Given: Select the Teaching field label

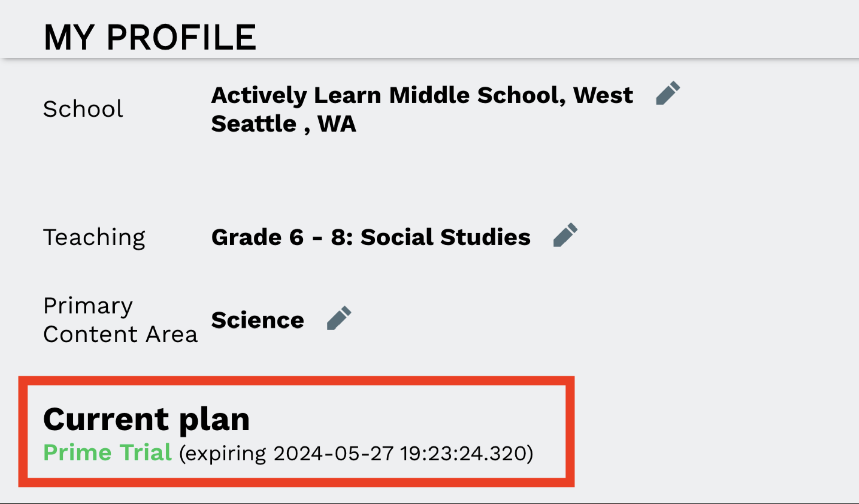Looking at the screenshot, I should coord(94,237).
